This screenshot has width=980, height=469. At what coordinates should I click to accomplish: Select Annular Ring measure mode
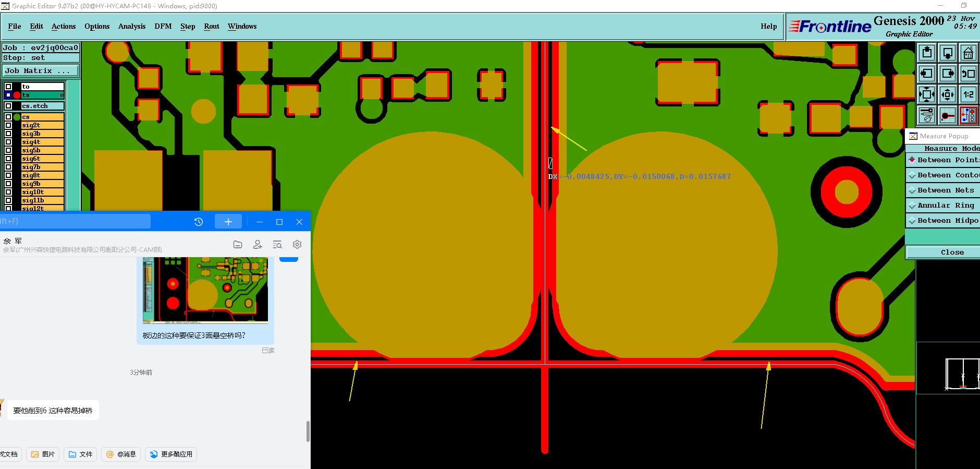943,206
